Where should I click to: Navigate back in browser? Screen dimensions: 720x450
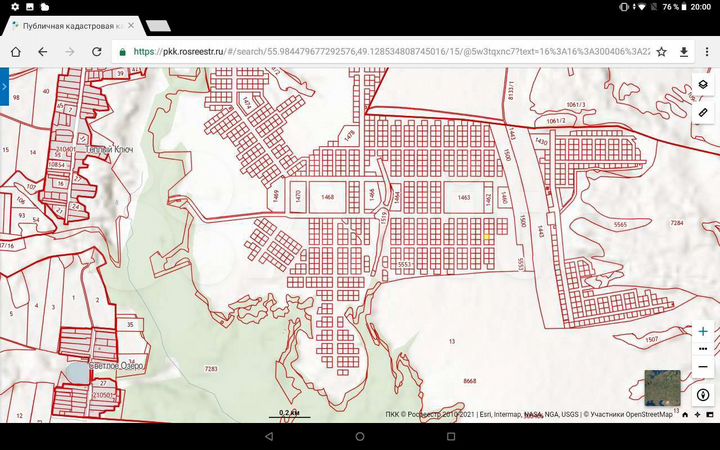(x=43, y=51)
